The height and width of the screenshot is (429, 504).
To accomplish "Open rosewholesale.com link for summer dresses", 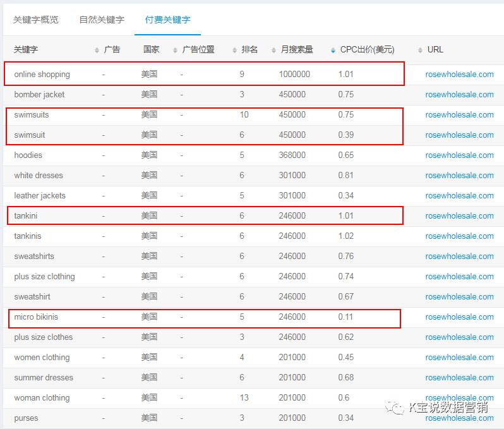I will click(x=459, y=378).
